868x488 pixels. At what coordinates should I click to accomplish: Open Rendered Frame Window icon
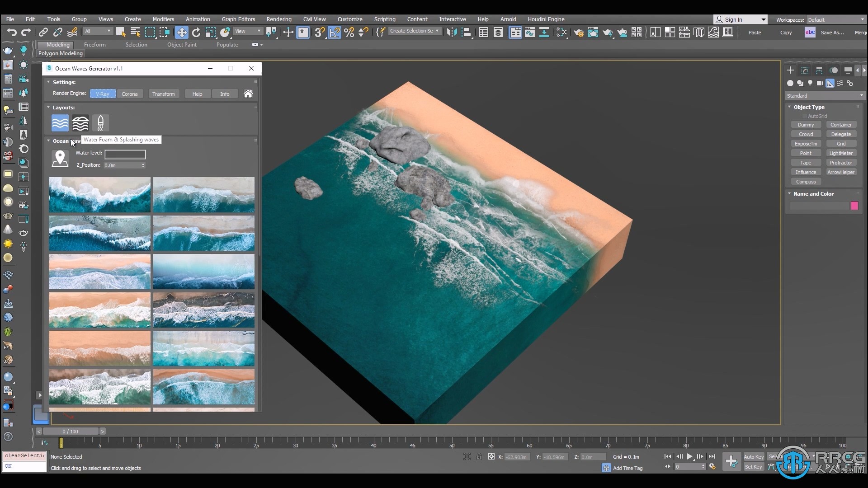593,32
